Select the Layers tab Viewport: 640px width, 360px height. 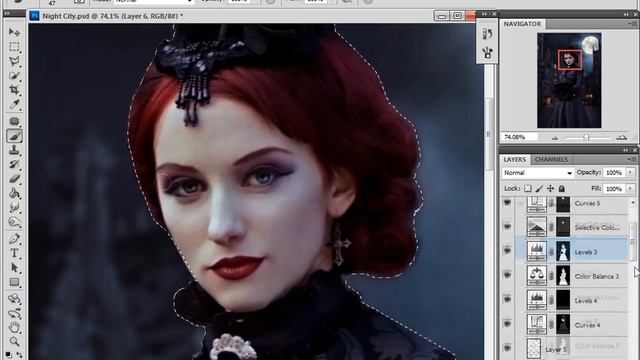[x=514, y=159]
